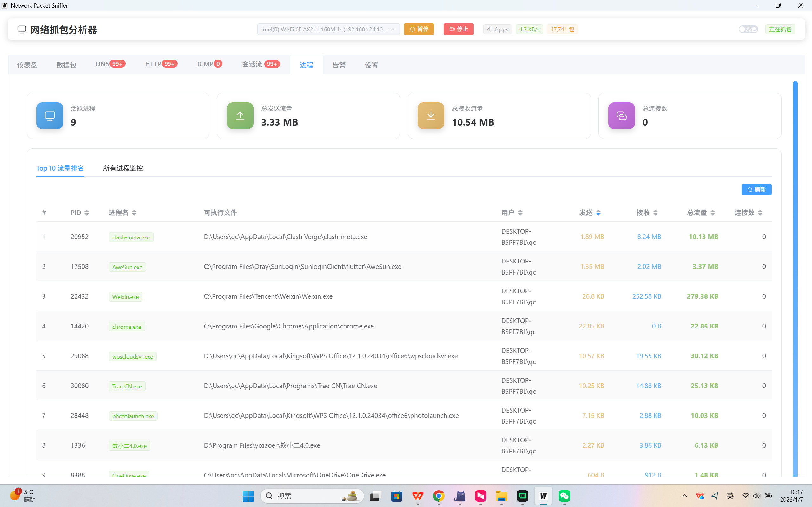Open the All Processes Monitoring sub-tab

(123, 168)
